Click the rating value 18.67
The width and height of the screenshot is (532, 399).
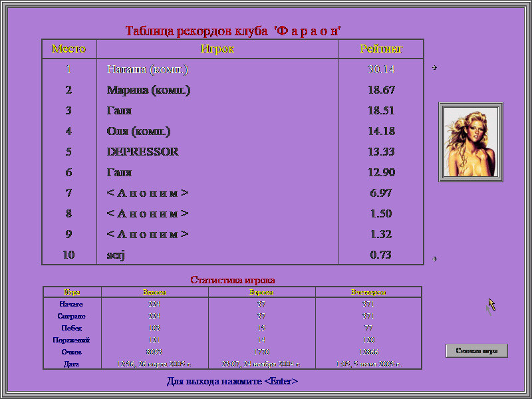pyautogui.click(x=381, y=90)
